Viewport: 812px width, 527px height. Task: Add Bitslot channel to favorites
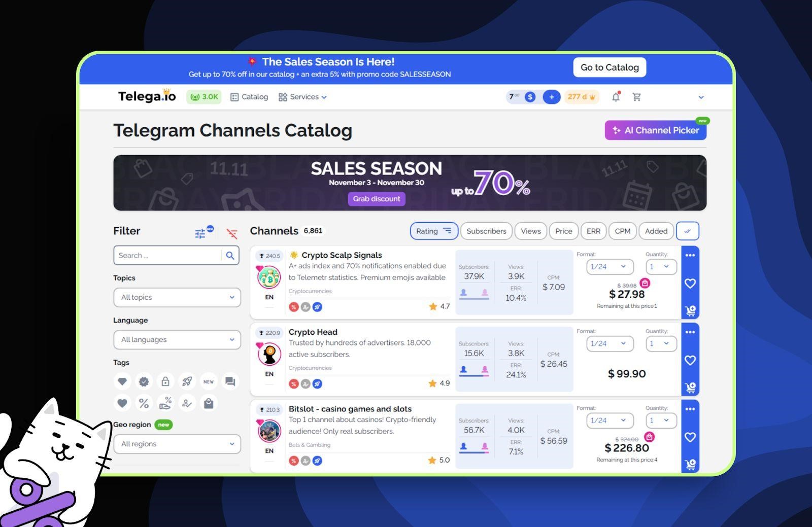point(690,437)
